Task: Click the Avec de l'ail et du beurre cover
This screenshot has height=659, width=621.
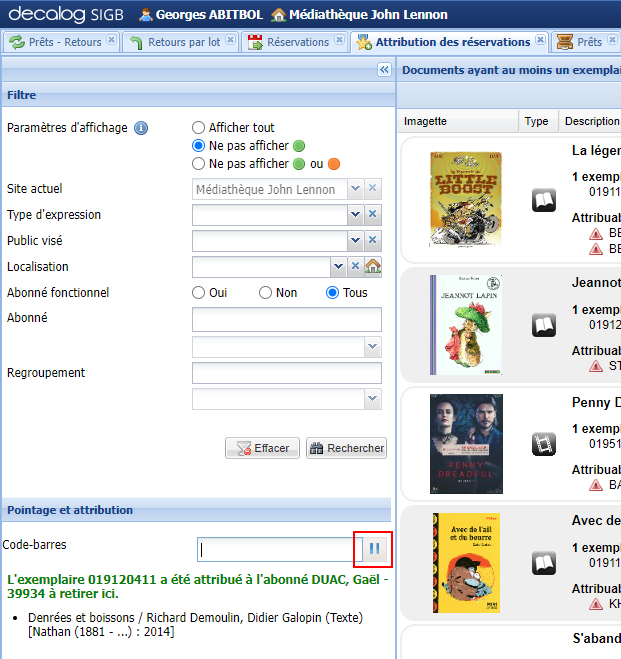Action: click(466, 563)
